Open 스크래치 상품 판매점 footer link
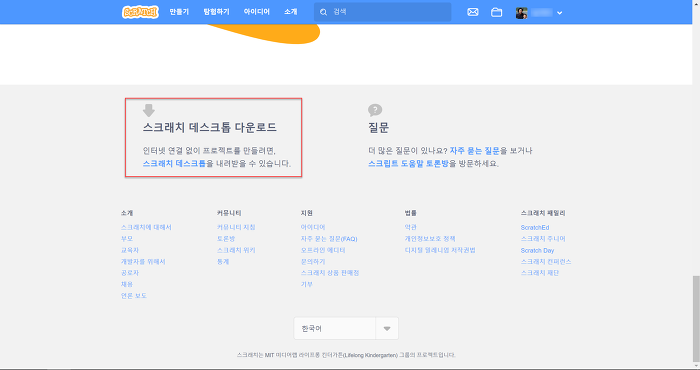 pos(329,273)
